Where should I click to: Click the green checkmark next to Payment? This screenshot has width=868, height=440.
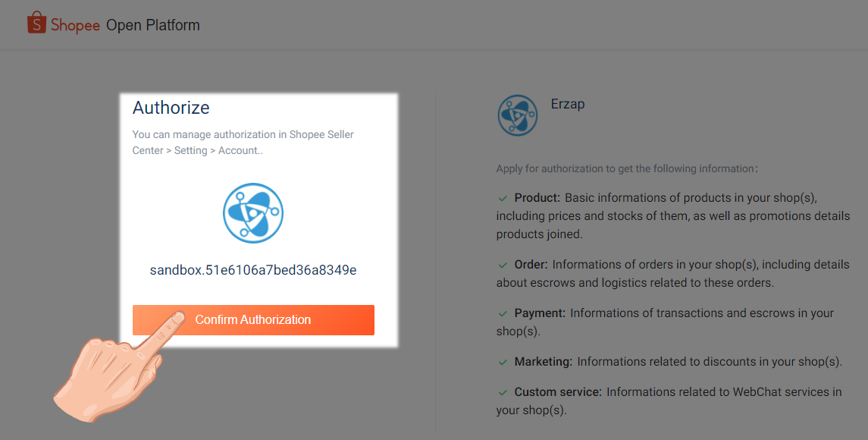(x=503, y=313)
